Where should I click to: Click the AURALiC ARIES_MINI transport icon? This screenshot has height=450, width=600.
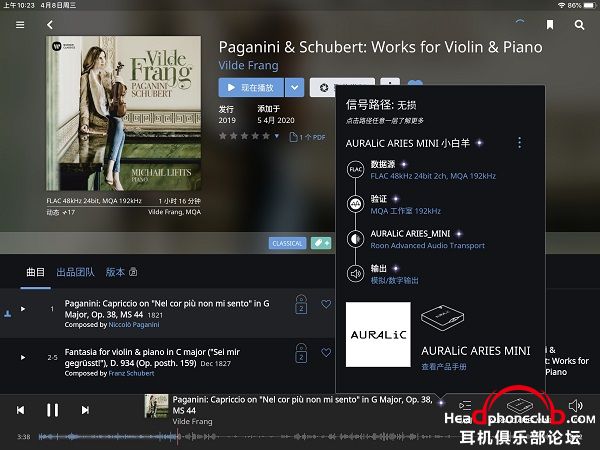355,239
